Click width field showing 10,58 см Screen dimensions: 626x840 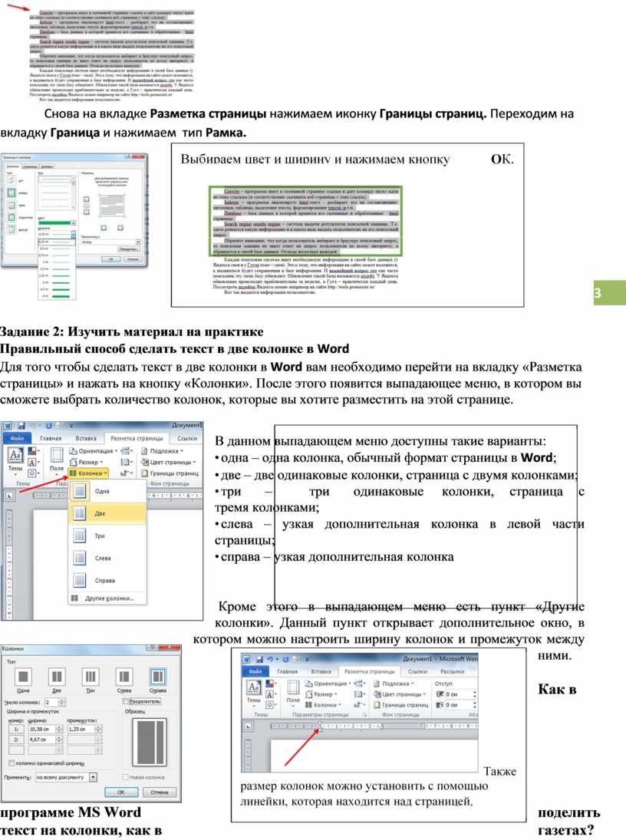(41, 729)
